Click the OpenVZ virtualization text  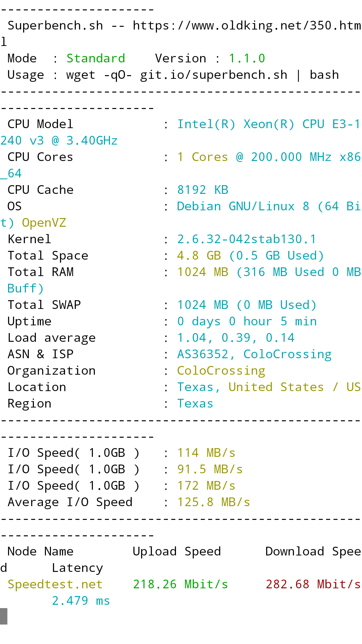pyautogui.click(x=44, y=223)
